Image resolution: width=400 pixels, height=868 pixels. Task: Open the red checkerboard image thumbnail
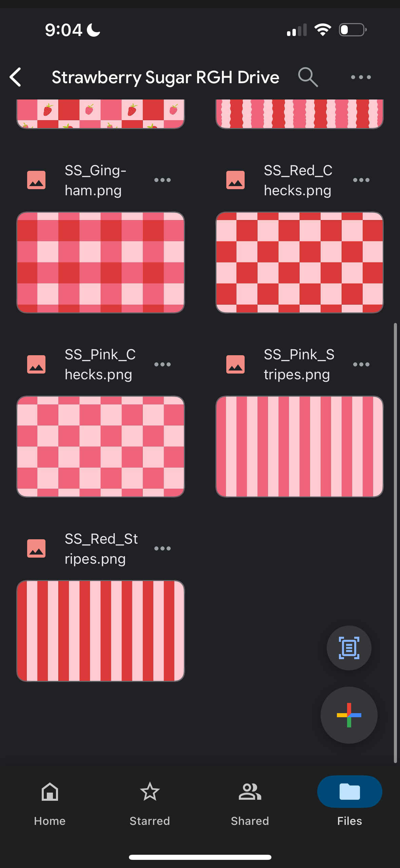pyautogui.click(x=300, y=263)
